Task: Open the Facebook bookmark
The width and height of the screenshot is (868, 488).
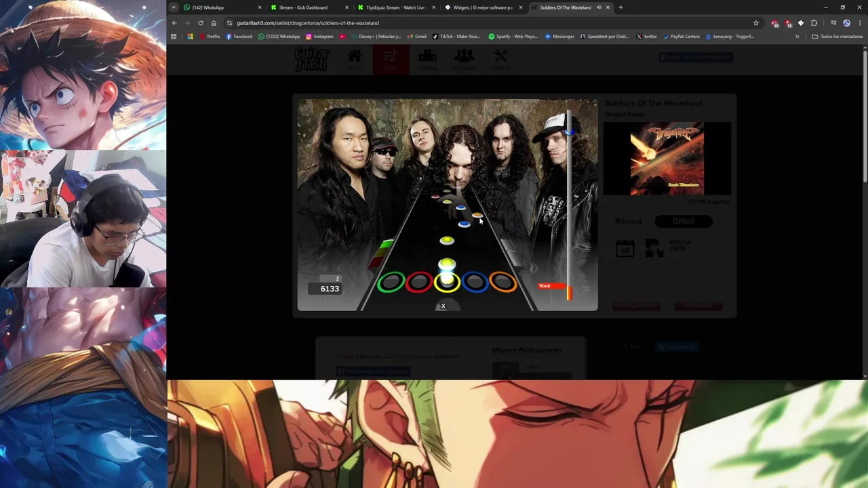Action: (x=239, y=37)
